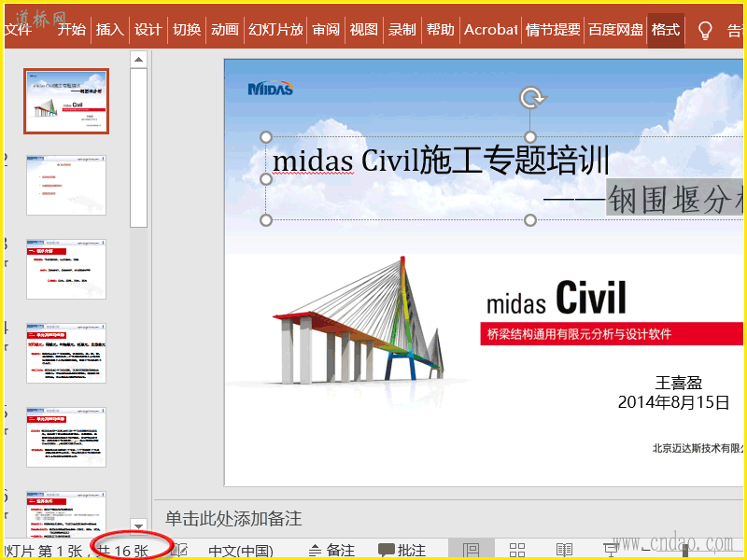Open the 文件 tab
Screen dimensions: 747x560
pos(18,30)
